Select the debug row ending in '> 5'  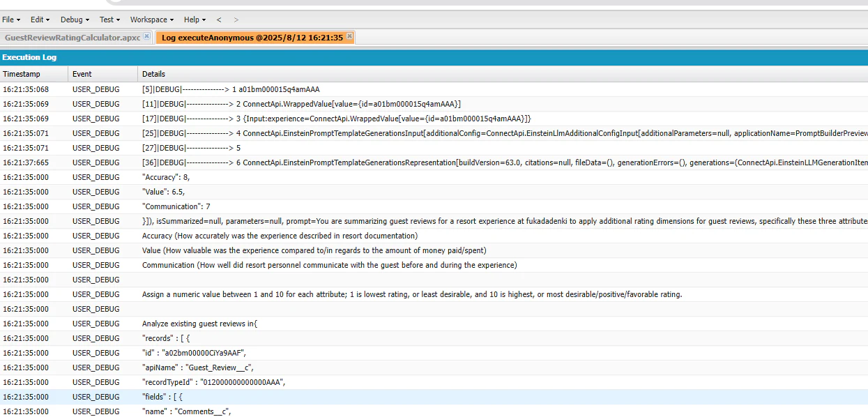point(434,148)
